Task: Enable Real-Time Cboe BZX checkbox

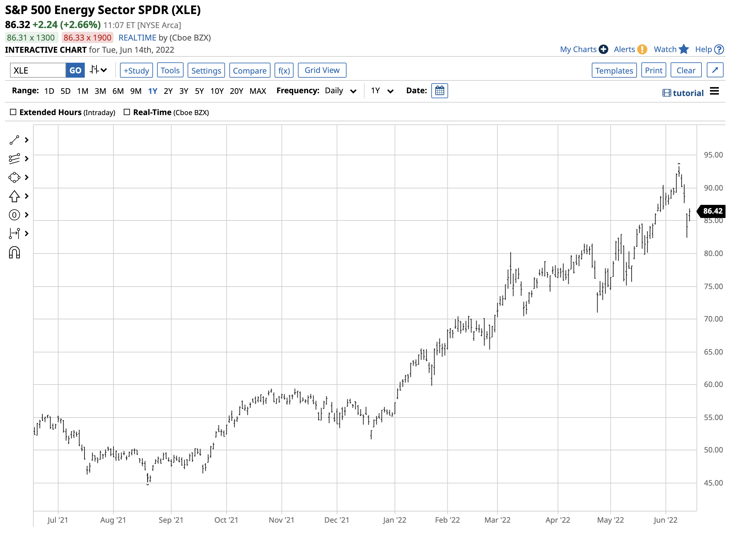Action: pyautogui.click(x=127, y=112)
